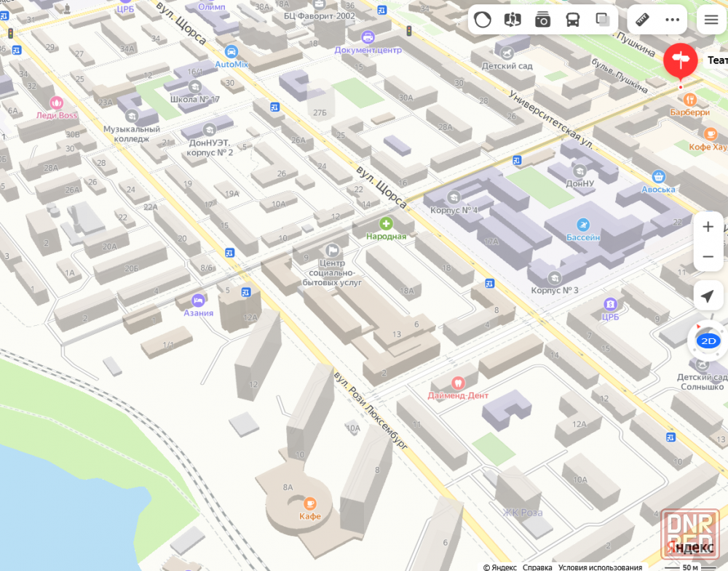Screen dimensions: 728x571
Task: Click the red signpost route marker
Action: [x=680, y=62]
